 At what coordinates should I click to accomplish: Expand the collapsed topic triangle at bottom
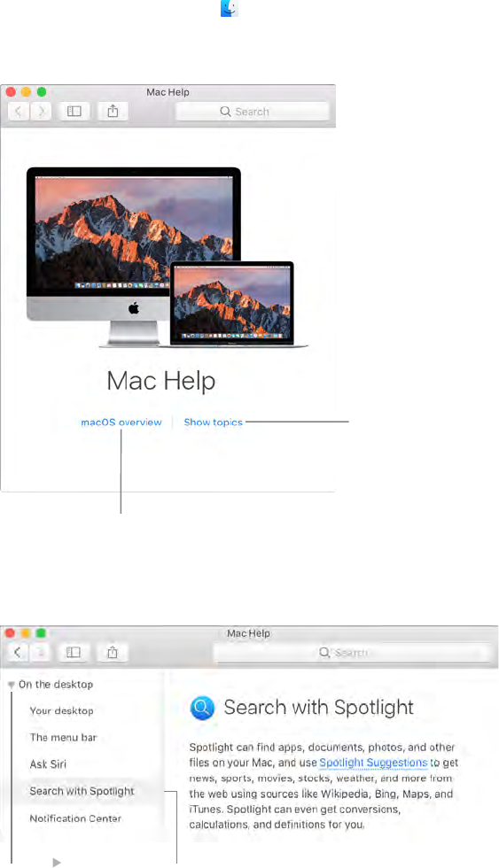pos(56,862)
